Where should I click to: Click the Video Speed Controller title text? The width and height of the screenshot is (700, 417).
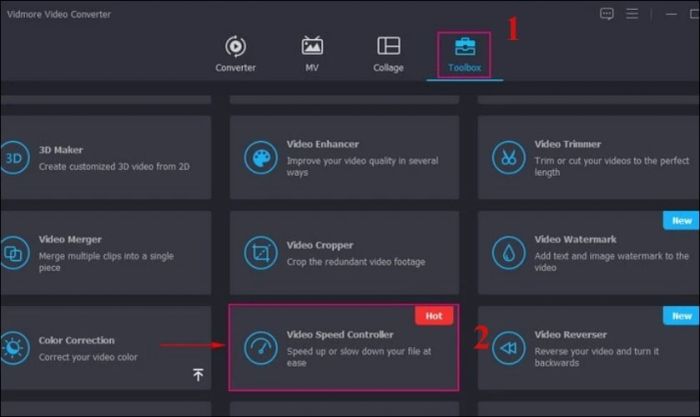pyautogui.click(x=340, y=335)
